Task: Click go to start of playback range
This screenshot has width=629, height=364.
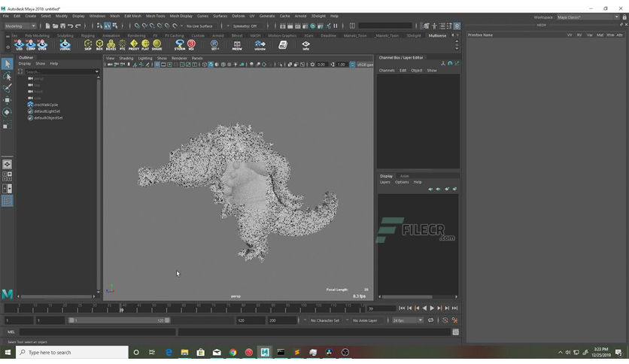Action: tap(402, 308)
